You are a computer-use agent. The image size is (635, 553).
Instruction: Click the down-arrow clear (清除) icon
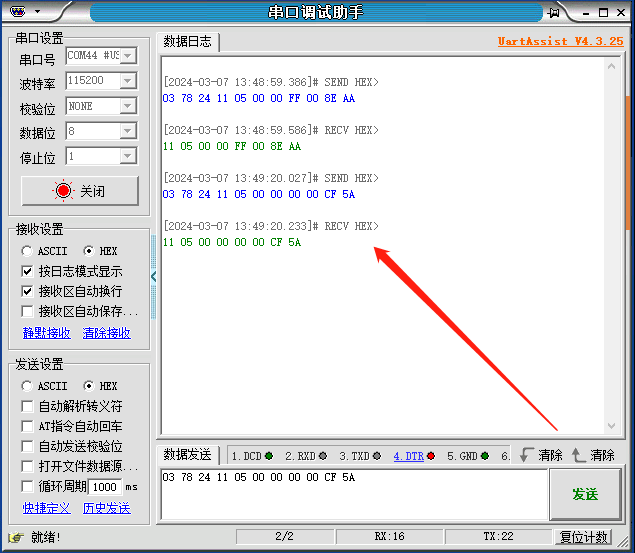pos(526,455)
